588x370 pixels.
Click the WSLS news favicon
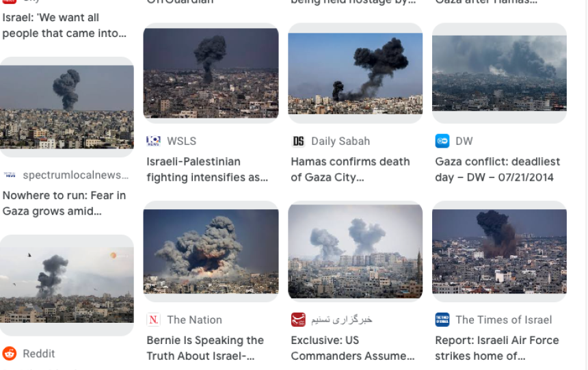click(x=153, y=141)
